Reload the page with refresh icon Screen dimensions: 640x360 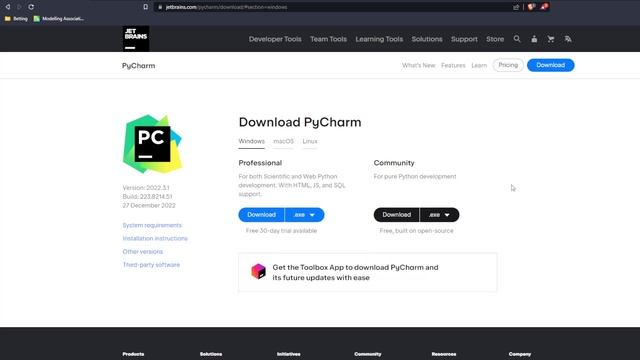click(31, 7)
